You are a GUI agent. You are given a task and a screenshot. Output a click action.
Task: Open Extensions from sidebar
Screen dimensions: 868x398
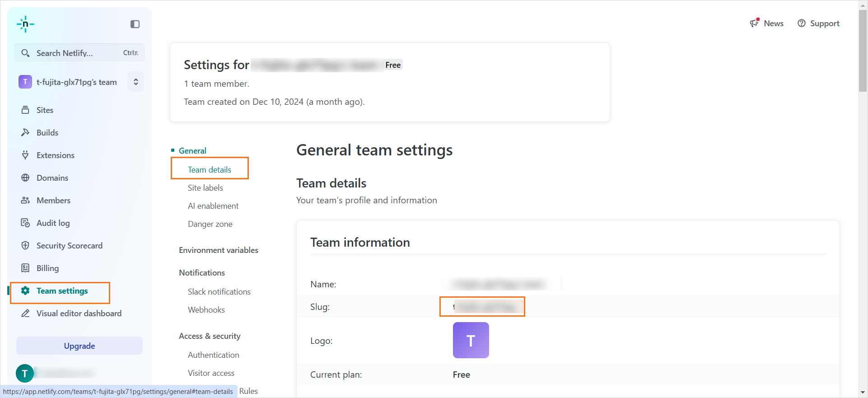click(56, 155)
